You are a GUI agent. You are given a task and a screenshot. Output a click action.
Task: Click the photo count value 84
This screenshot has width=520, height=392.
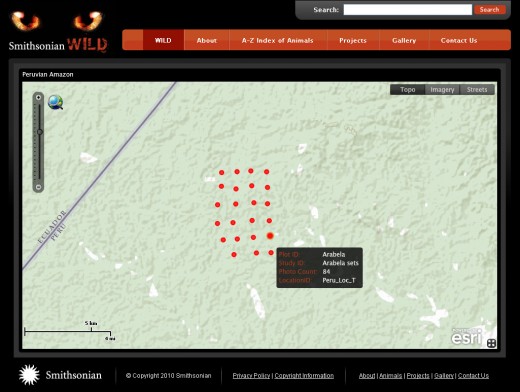click(x=326, y=272)
